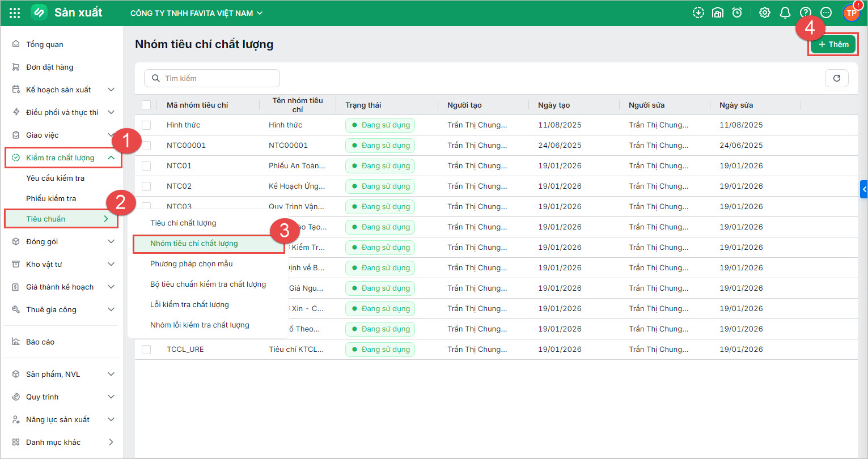Expand the Điều phối và thực thi section
This screenshot has width=868, height=459.
[111, 112]
